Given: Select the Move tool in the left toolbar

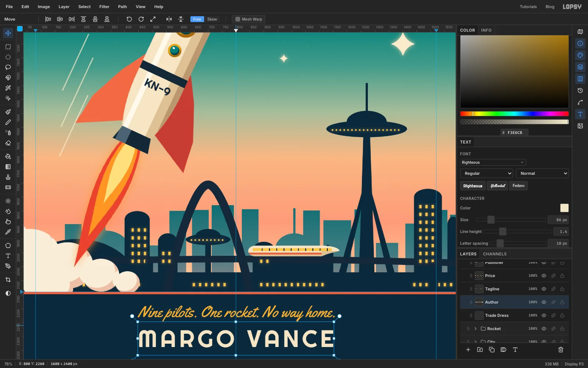Looking at the screenshot, I should coord(8,33).
